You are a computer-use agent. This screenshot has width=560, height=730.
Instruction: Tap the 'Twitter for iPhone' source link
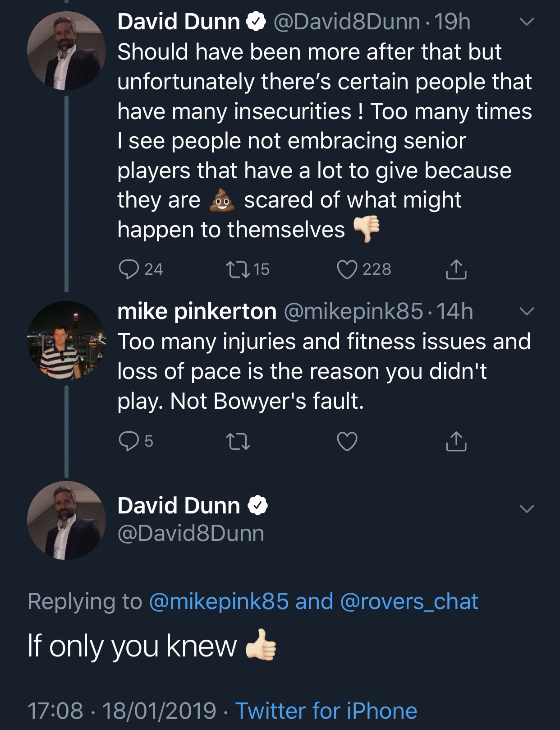click(x=326, y=711)
